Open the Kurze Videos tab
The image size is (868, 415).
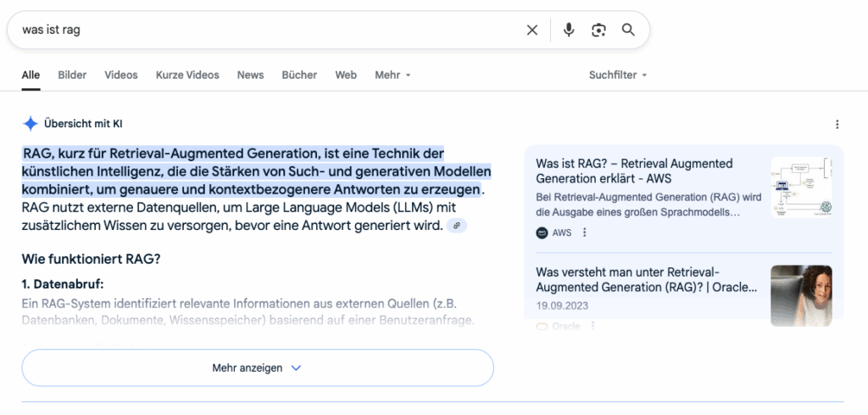pos(187,75)
